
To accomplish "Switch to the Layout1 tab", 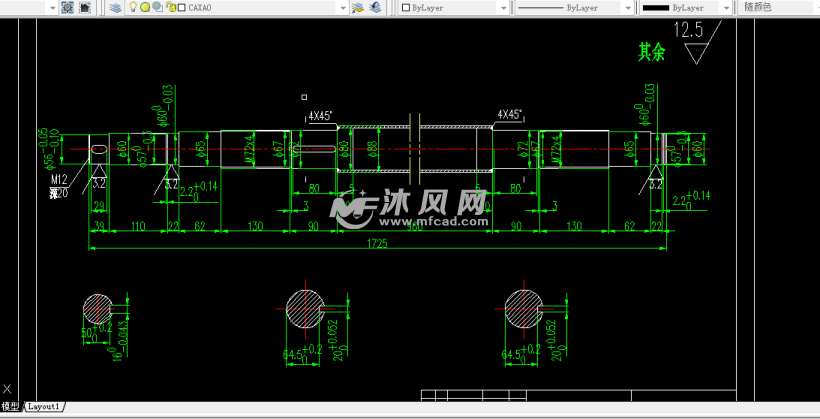I will click(43, 407).
